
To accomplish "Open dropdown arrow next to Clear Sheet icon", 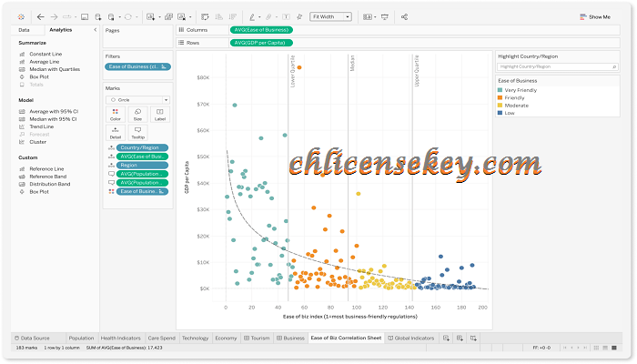I will coord(190,17).
